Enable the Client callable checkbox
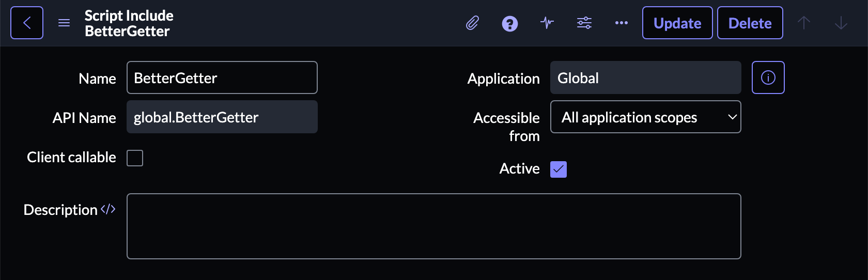The image size is (868, 280). coord(135,158)
